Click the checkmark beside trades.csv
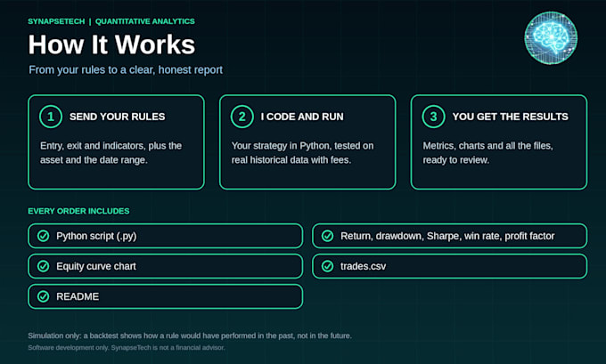This screenshot has width=606, height=364. point(327,266)
